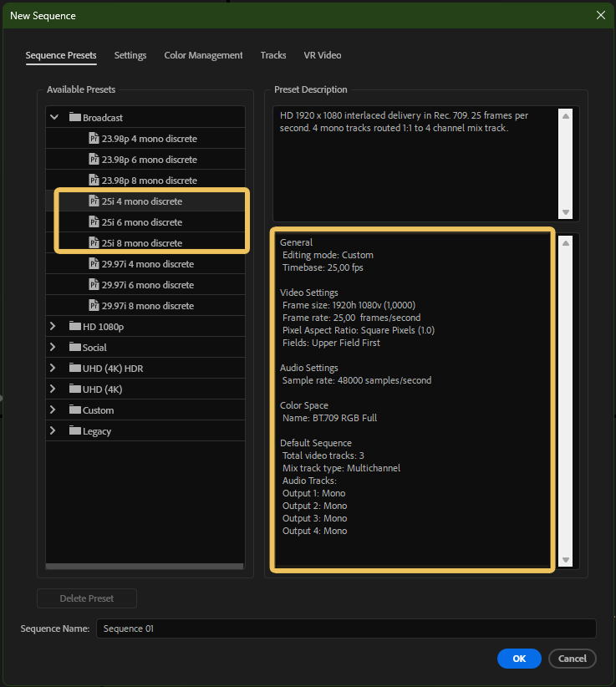Collapse the Broadcast preset folder
This screenshot has width=616, height=687.
[x=54, y=118]
